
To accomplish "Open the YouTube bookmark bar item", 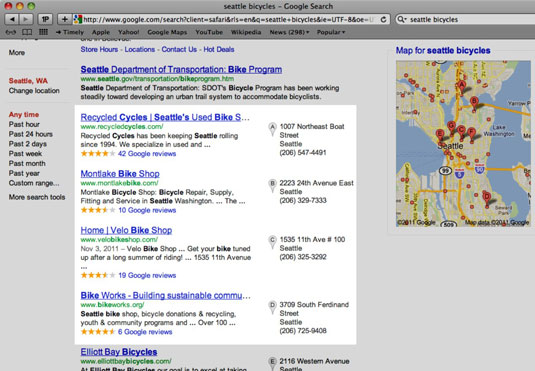I will [209, 32].
